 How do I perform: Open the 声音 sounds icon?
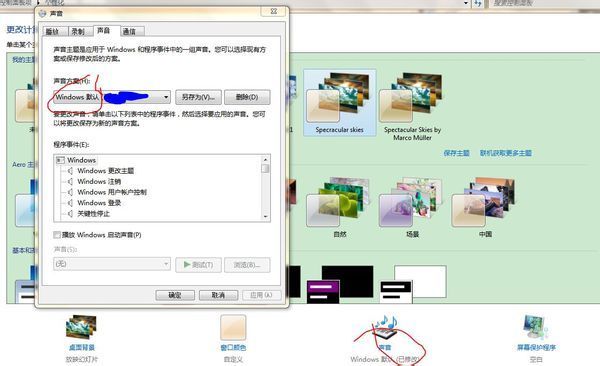click(385, 328)
